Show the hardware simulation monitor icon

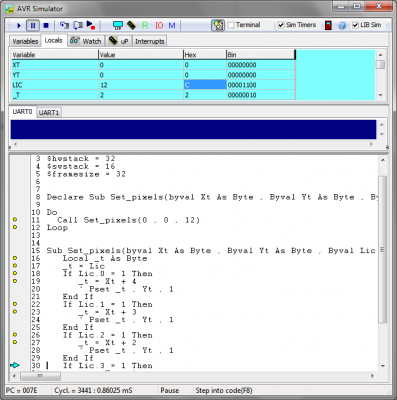tap(118, 25)
